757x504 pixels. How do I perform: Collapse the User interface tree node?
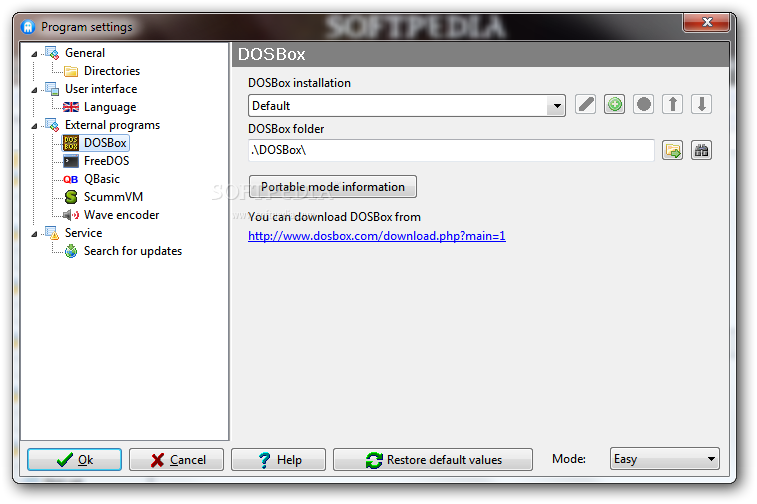point(34,90)
